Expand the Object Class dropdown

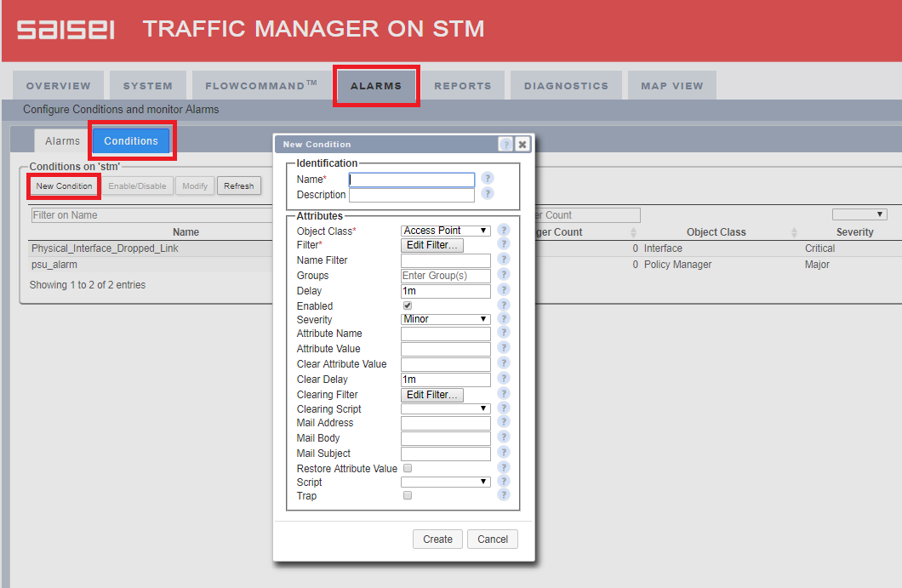[445, 231]
